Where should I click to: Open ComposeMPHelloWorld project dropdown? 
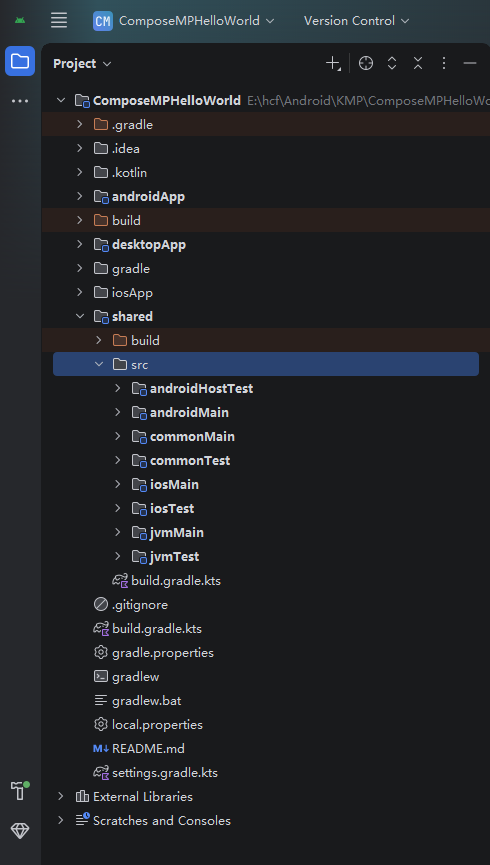(184, 21)
